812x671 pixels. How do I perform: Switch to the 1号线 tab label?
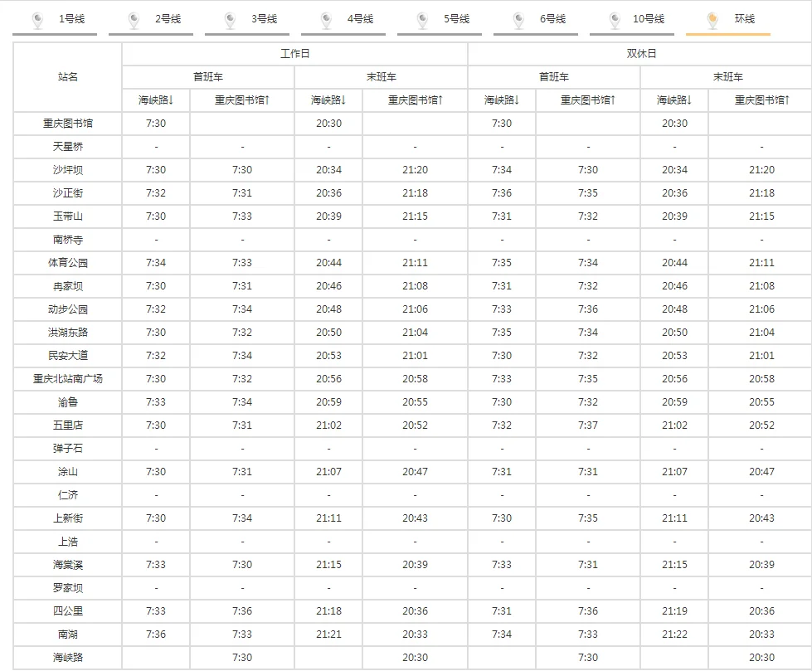pyautogui.click(x=72, y=19)
